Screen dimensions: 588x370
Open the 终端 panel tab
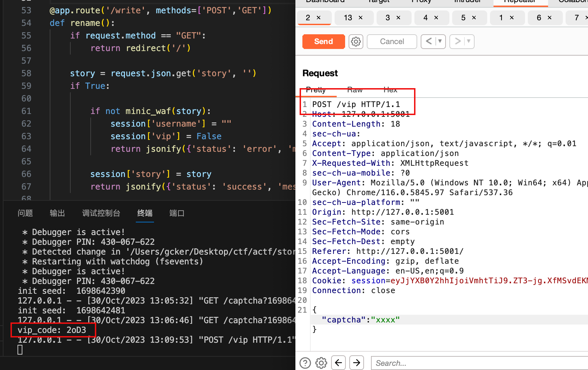(145, 213)
